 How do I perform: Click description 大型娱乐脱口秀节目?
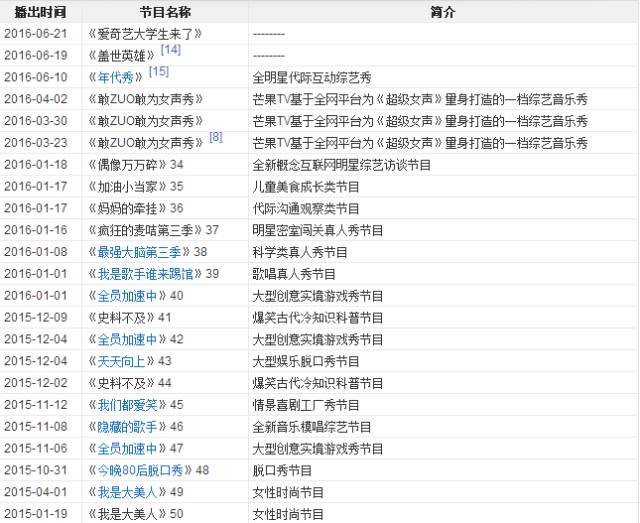click(306, 361)
